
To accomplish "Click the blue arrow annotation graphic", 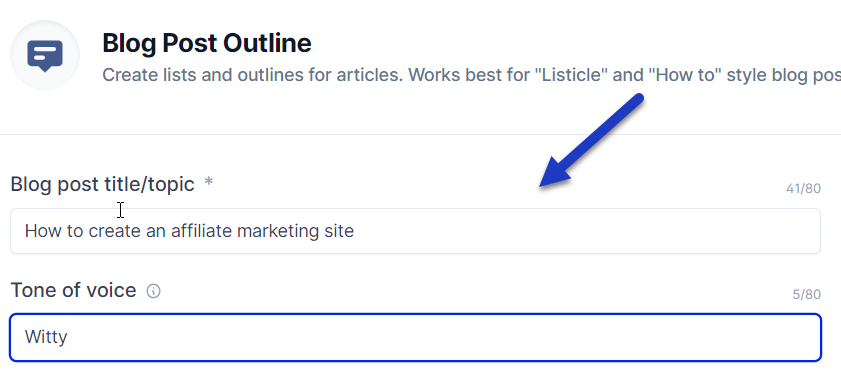I will [592, 141].
